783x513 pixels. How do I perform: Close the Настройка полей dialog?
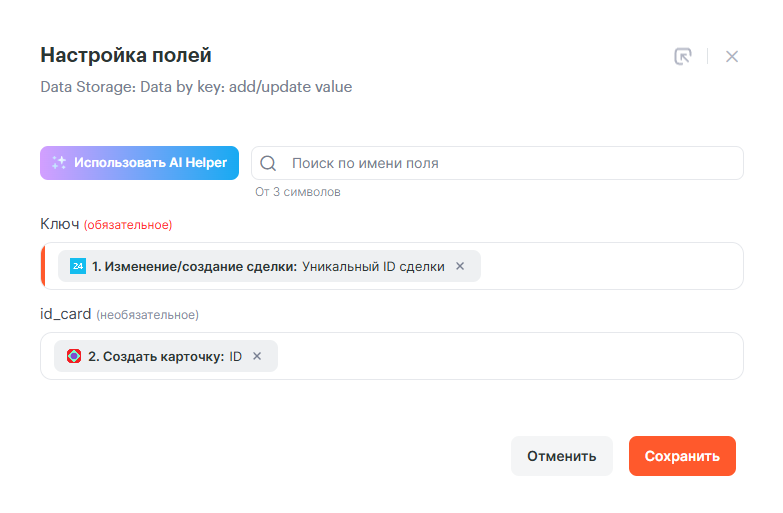[732, 57]
